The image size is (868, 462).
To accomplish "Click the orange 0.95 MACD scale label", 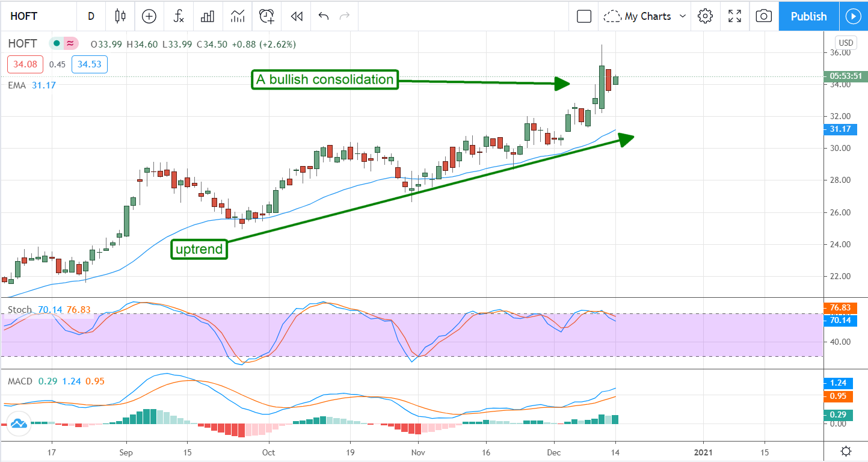I will tap(839, 396).
